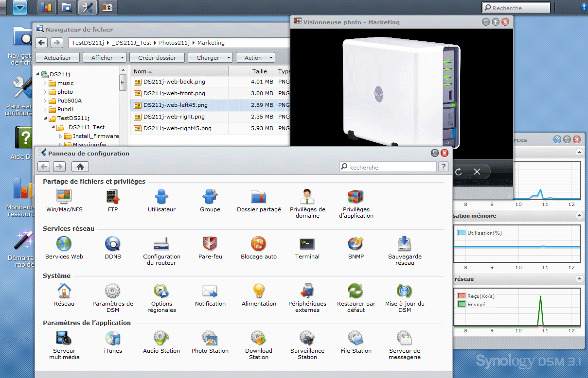Open Serveur multimédia settings
Viewport: 588px width, 378px height.
pos(64,345)
